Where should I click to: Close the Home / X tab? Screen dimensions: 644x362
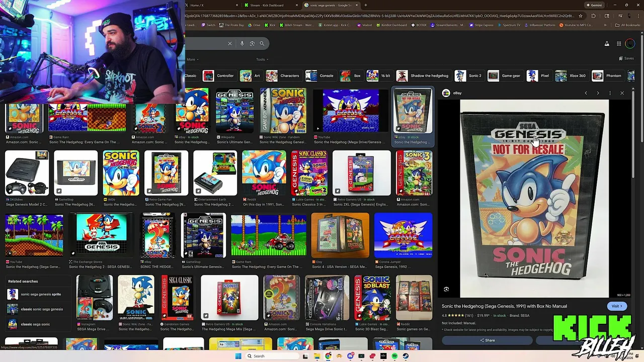click(237, 5)
